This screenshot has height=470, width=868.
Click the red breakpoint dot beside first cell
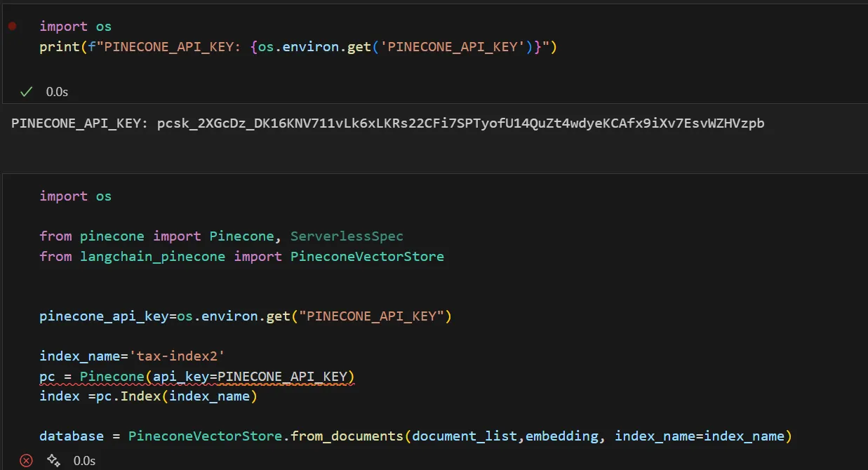coord(12,26)
